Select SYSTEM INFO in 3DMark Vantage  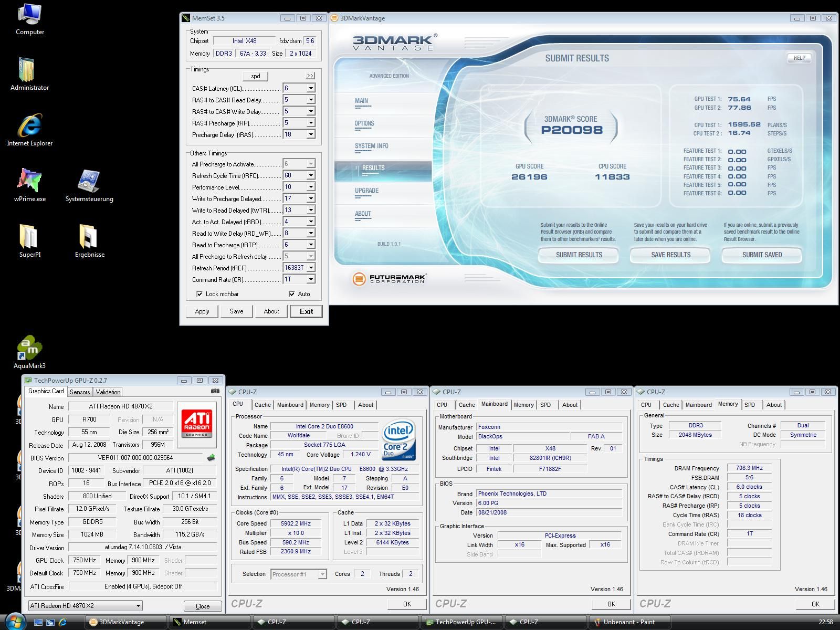[x=372, y=146]
